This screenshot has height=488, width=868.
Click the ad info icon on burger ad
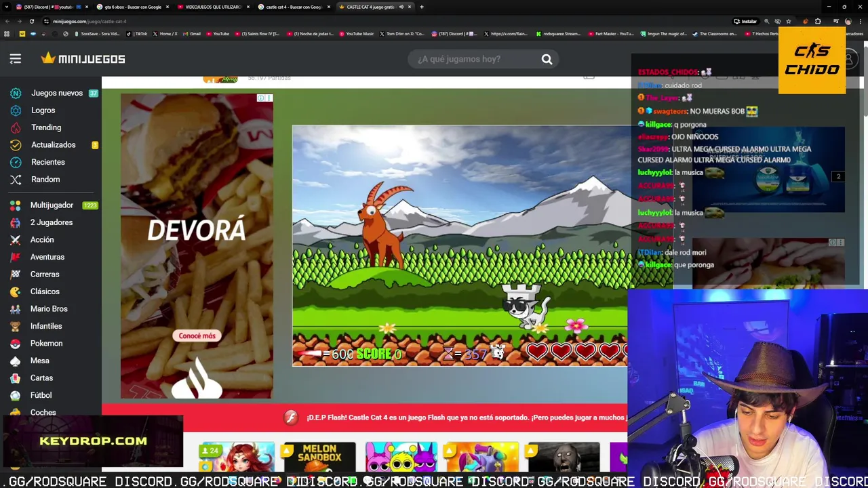tap(260, 98)
